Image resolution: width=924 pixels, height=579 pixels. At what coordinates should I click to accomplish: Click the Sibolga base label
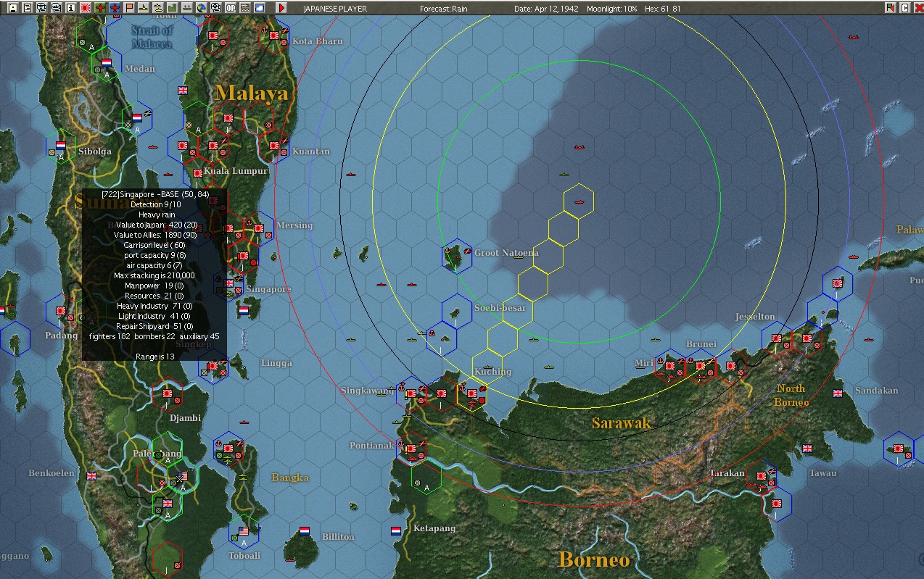point(95,151)
